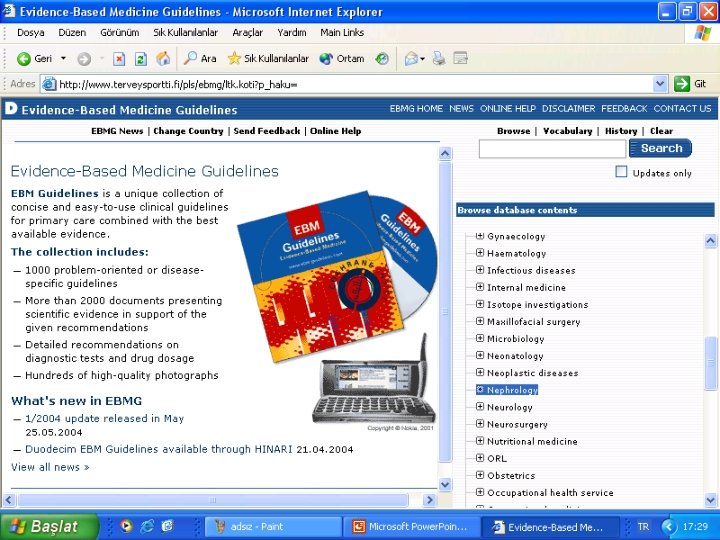Image resolution: width=720 pixels, height=540 pixels.
Task: Follow the View all news link
Action: [50, 467]
